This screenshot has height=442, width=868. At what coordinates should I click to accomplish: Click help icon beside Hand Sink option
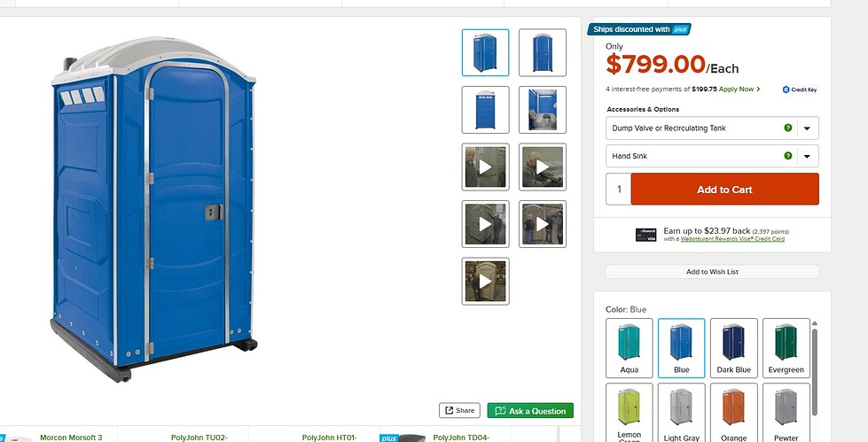tap(787, 156)
